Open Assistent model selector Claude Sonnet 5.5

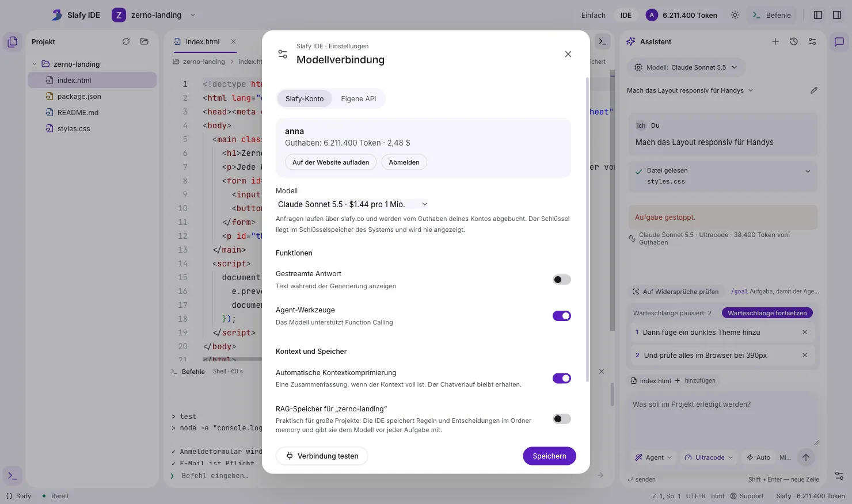coord(686,67)
